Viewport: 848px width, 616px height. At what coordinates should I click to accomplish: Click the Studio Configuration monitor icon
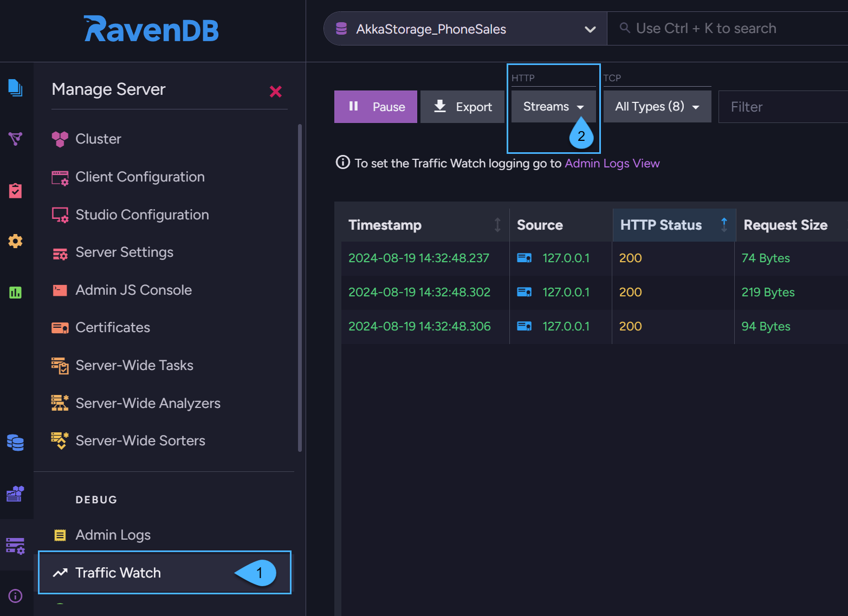[x=60, y=215]
